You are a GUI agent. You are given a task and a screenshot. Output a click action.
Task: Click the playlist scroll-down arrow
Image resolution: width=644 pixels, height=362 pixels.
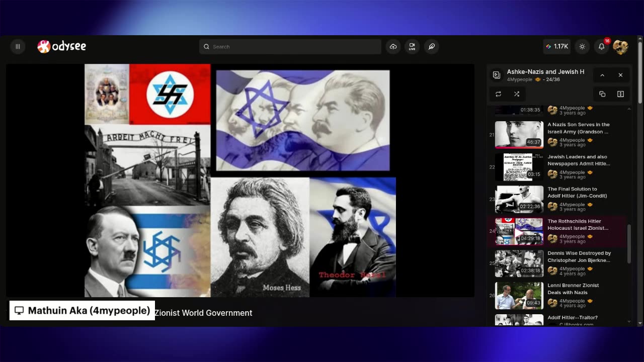click(x=629, y=322)
